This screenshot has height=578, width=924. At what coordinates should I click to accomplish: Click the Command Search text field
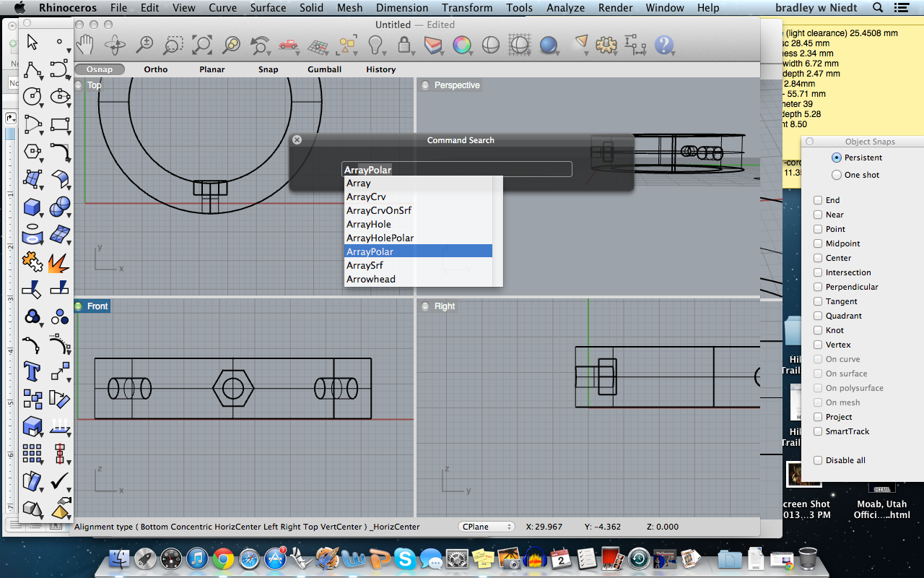[x=457, y=169]
